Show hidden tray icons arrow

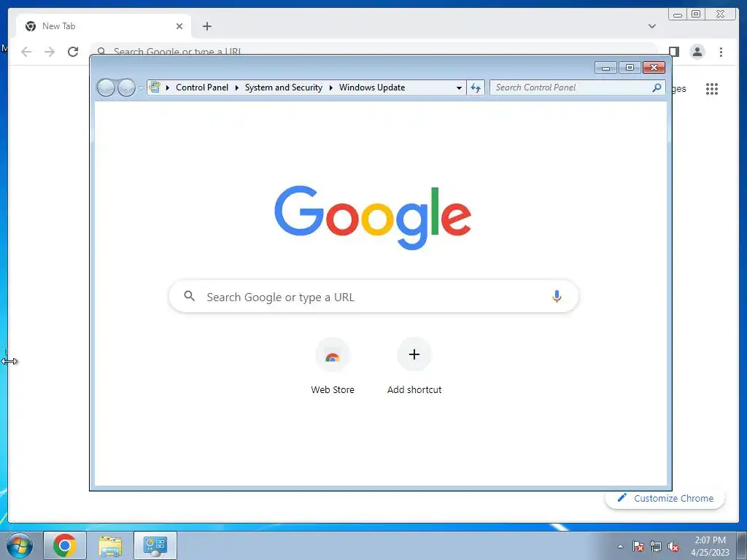620,546
